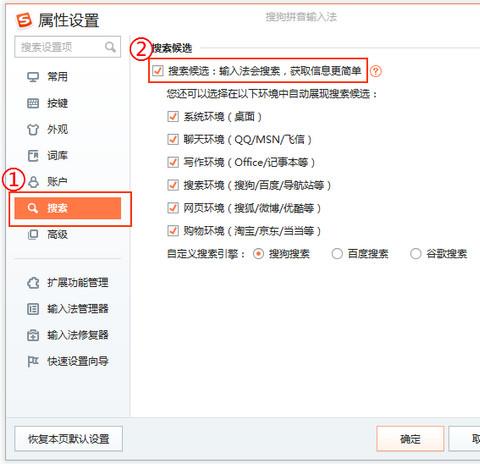
Task: Click the flag icon for 快速设置向导
Action: (x=33, y=361)
